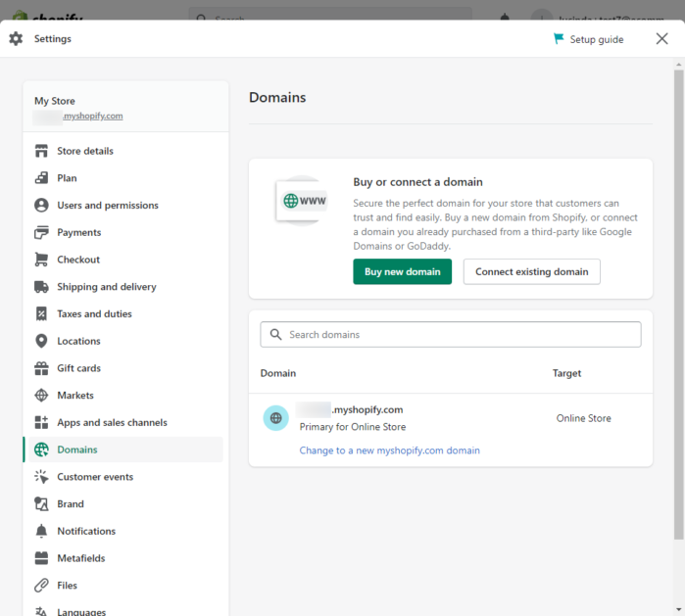Click the Setup guide flag icon
685x616 pixels.
pyautogui.click(x=559, y=39)
